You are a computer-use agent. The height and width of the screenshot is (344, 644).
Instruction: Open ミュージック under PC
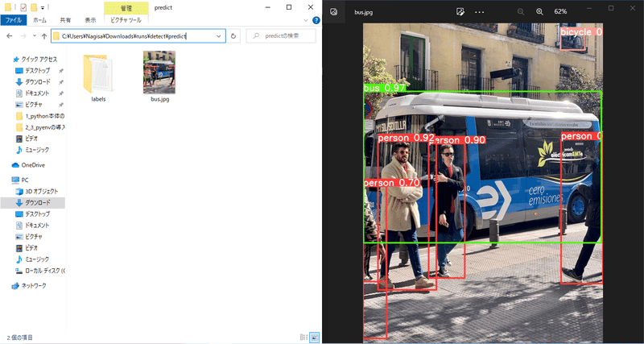(32, 259)
